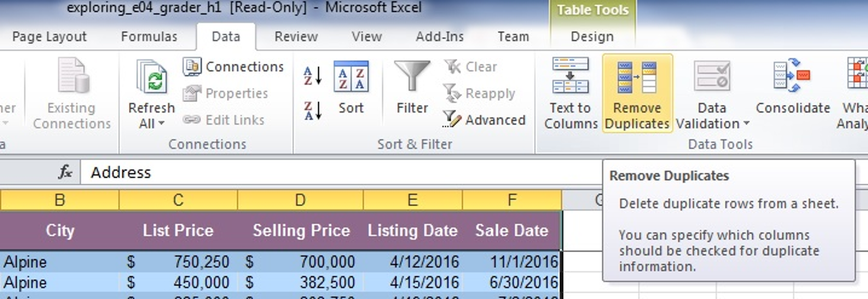Open the Review tab

point(296,37)
